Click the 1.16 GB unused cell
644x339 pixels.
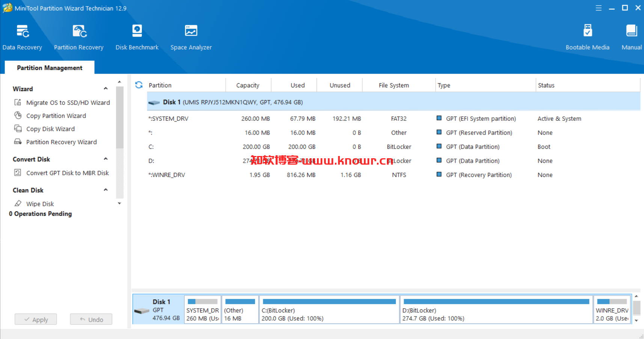[x=351, y=175]
